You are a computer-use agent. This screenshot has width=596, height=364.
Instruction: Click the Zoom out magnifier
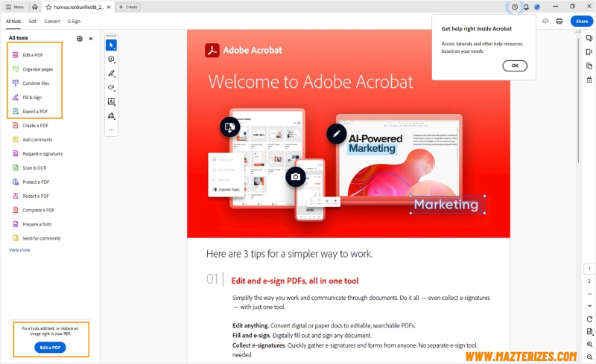pyautogui.click(x=589, y=357)
